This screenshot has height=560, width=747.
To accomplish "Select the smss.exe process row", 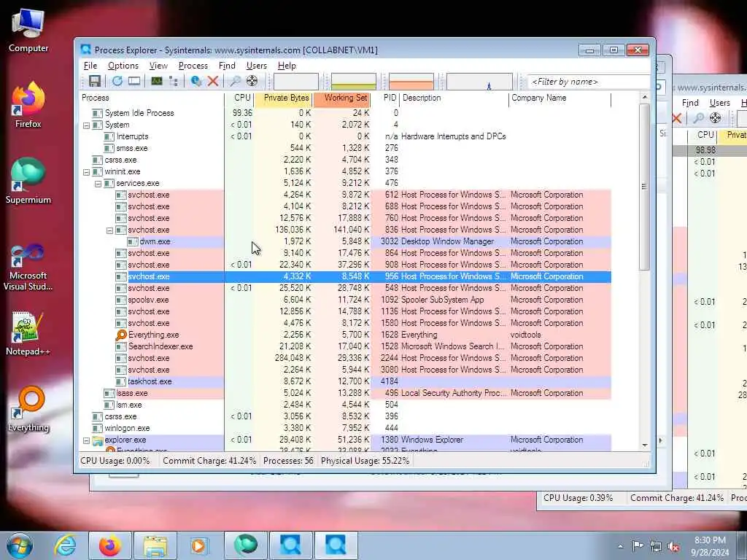I will point(346,149).
